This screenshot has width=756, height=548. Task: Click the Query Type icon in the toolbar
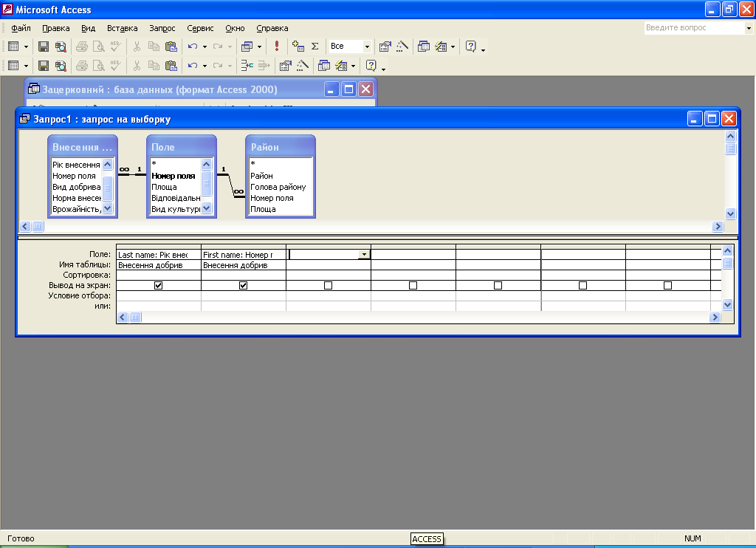coord(247,47)
